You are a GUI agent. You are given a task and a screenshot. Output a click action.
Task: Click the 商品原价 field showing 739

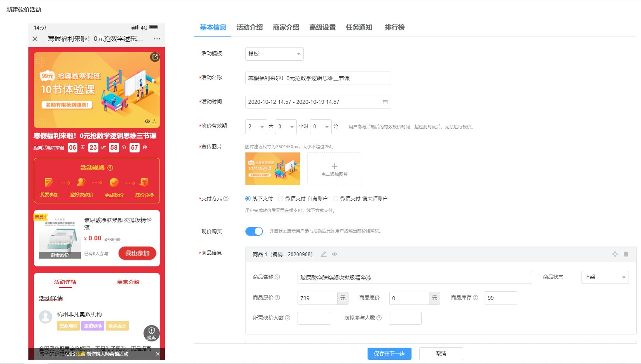pyautogui.click(x=317, y=298)
